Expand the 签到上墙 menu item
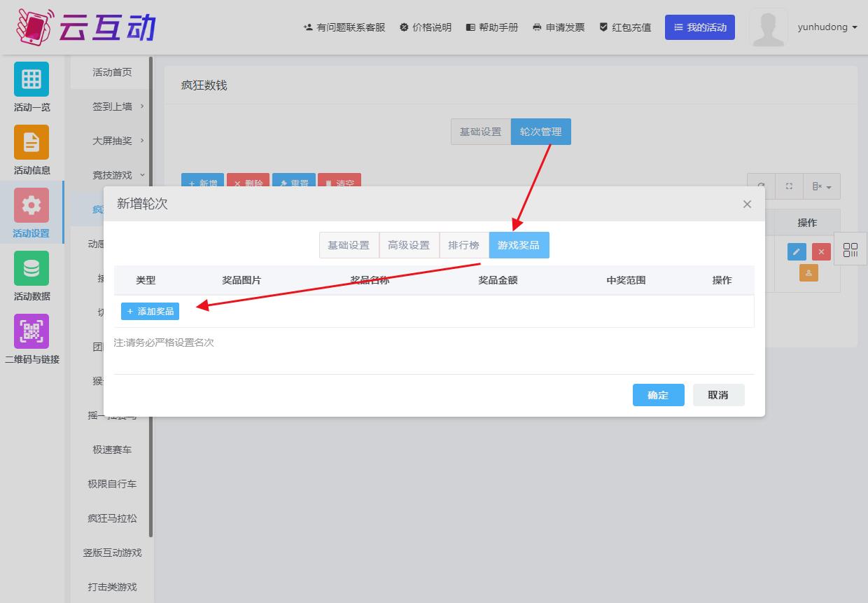Screen dimensions: 868x603 [112, 106]
